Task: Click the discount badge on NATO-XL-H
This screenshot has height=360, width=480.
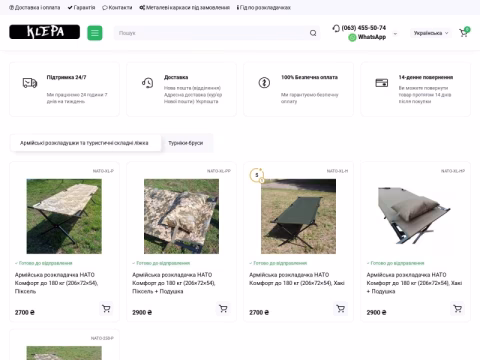Action: (257, 175)
